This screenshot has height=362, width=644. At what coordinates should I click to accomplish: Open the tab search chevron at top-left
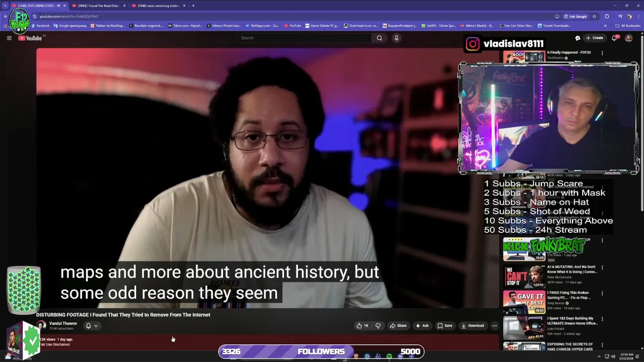[x=5, y=6]
